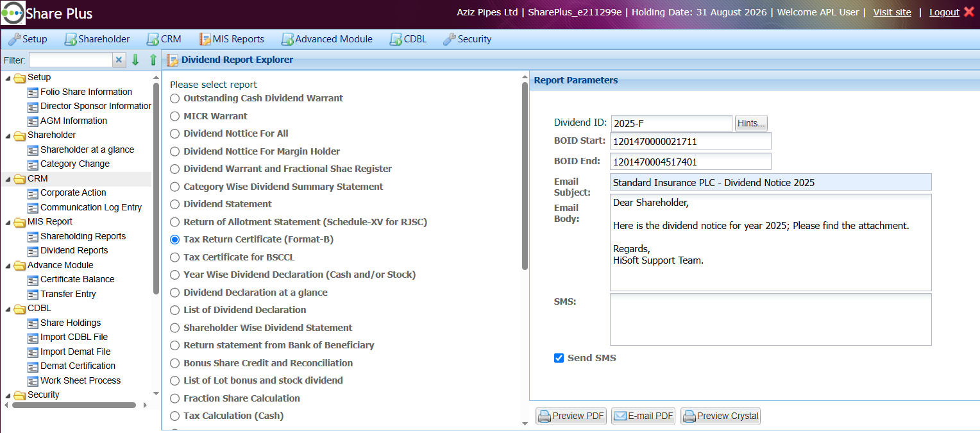Click the Email Subject input field
Screen dimensions: 980x433
pyautogui.click(x=771, y=182)
